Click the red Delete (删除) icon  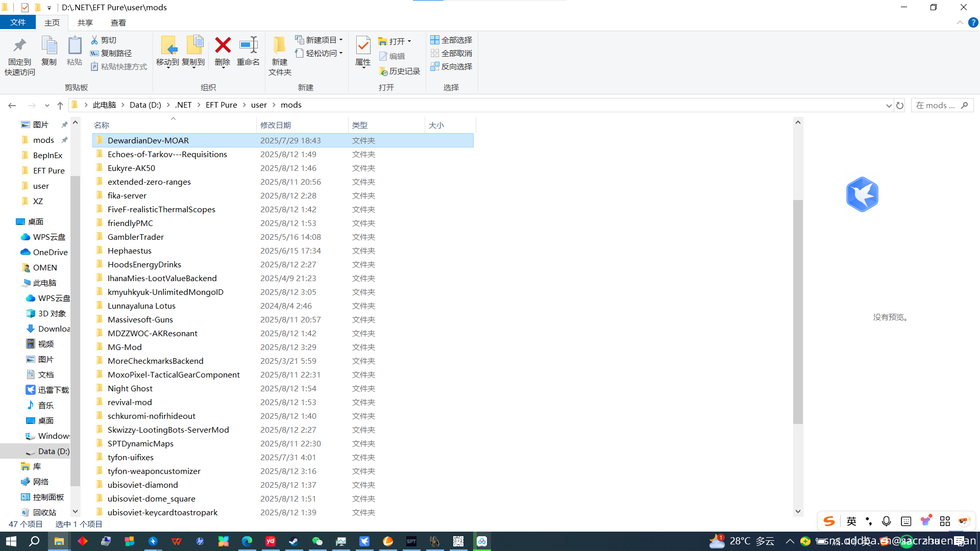point(223,45)
